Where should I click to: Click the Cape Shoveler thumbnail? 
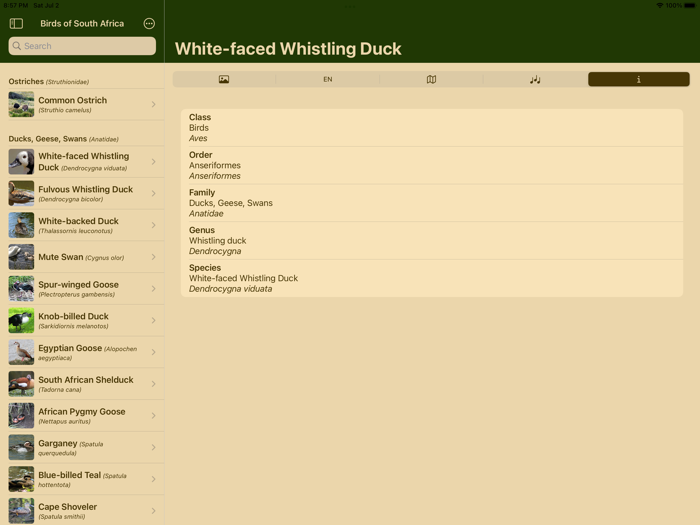[x=21, y=510]
